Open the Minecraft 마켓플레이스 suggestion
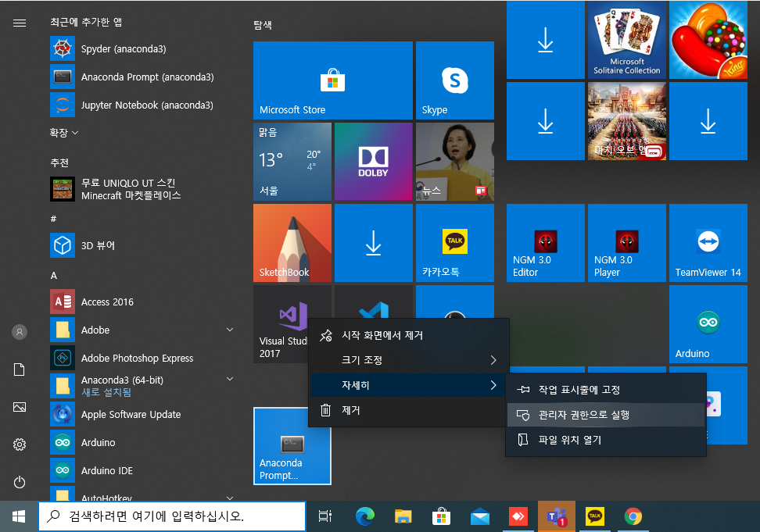Screen dimensions: 760x532 141,189
